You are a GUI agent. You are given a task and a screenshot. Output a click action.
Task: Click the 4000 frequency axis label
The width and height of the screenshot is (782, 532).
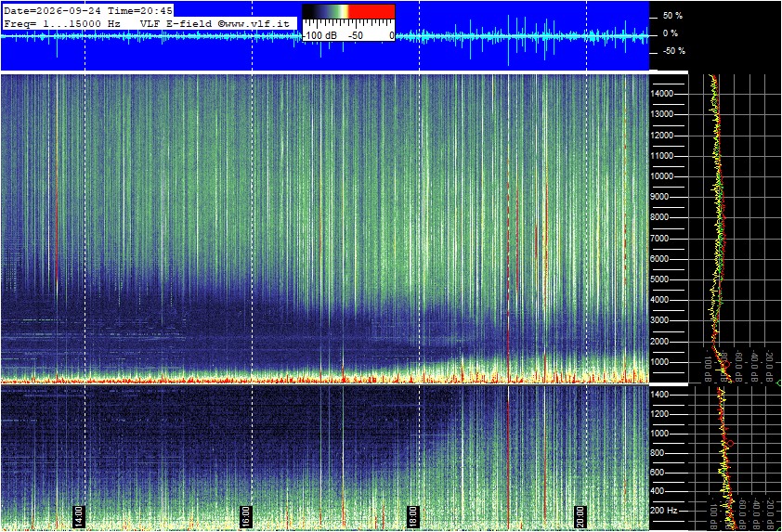[x=659, y=300]
